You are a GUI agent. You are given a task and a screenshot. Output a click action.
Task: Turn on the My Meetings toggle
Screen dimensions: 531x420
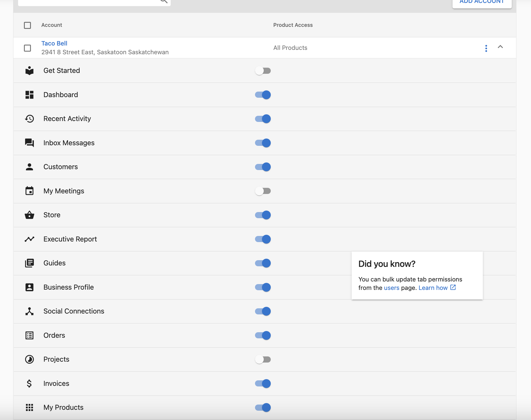pos(263,191)
